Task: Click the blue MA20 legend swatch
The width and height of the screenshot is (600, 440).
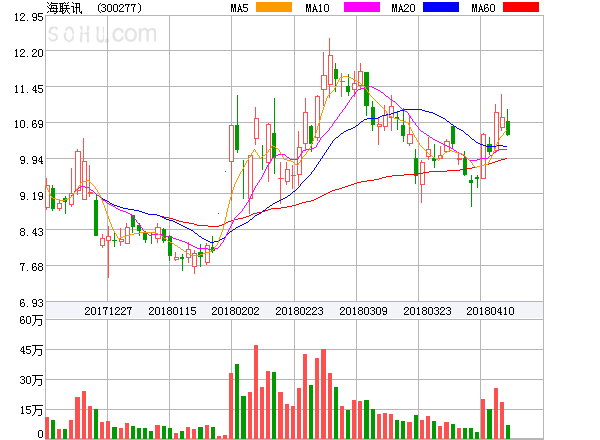Action: click(x=441, y=7)
